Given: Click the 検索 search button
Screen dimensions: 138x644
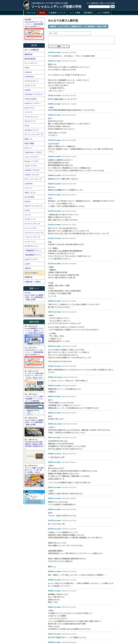Looking at the screenshot, I should pyautogui.click(x=112, y=7).
